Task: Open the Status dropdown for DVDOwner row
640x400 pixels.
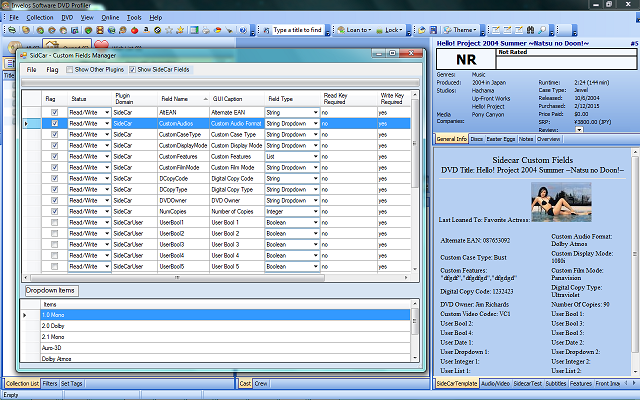Action: pyautogui.click(x=107, y=200)
